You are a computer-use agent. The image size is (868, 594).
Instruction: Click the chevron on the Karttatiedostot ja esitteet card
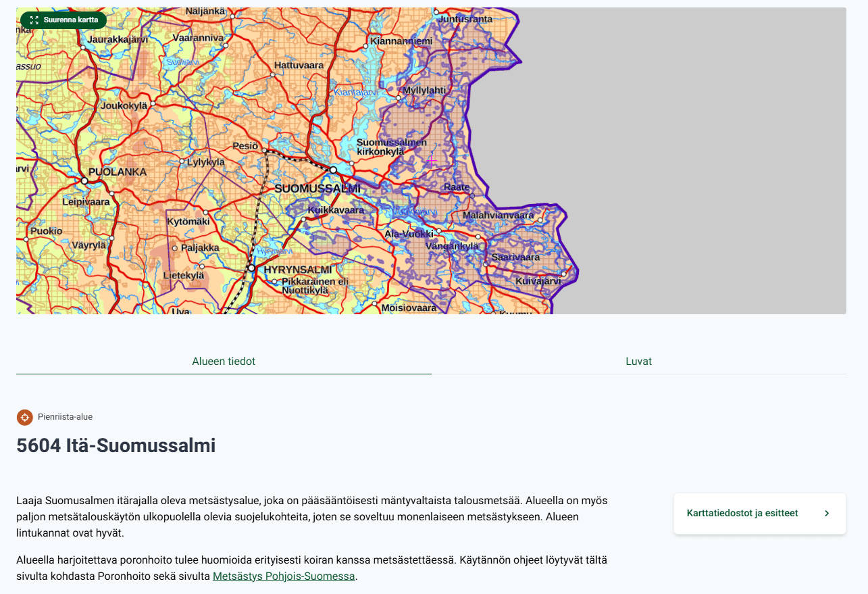pos(827,514)
